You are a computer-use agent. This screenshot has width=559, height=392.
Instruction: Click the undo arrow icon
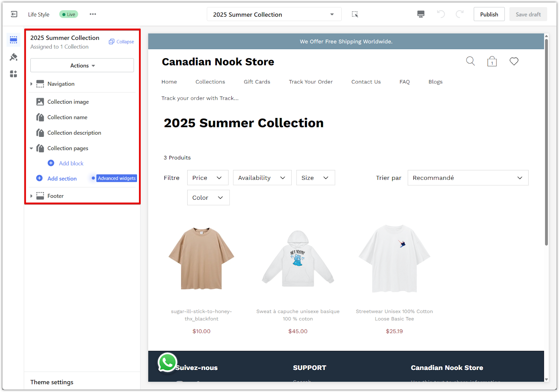point(441,14)
